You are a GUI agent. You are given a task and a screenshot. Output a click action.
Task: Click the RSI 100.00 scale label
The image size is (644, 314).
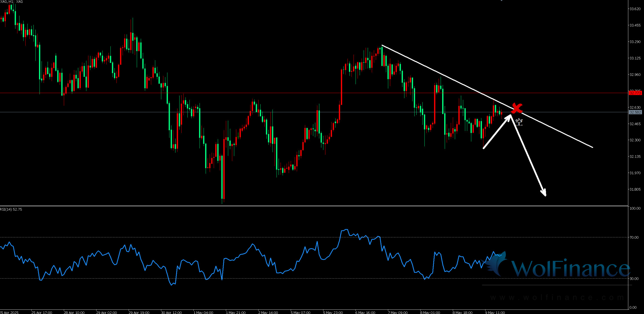(635, 208)
